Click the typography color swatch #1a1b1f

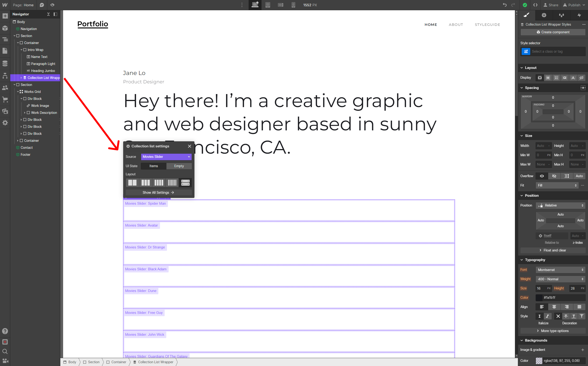[539, 298]
